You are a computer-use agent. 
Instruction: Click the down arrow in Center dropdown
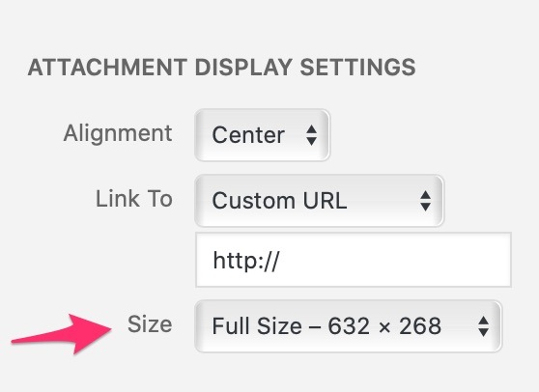coord(311,141)
